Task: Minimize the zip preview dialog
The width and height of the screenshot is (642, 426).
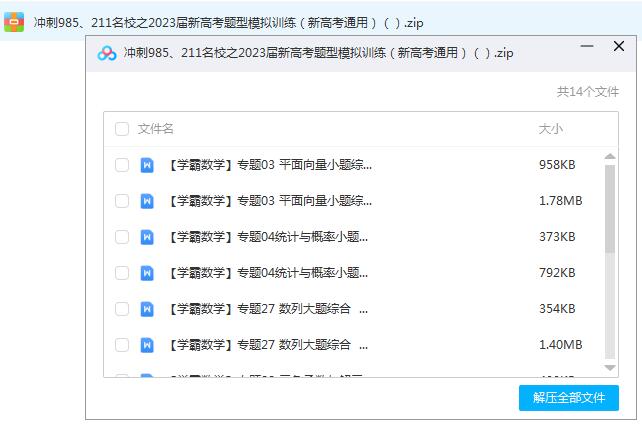Action: 590,47
